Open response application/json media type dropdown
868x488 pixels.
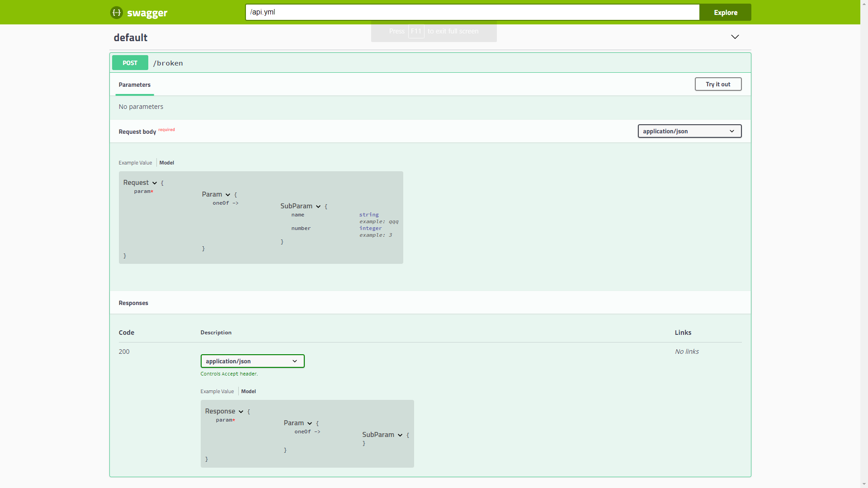[x=252, y=361]
